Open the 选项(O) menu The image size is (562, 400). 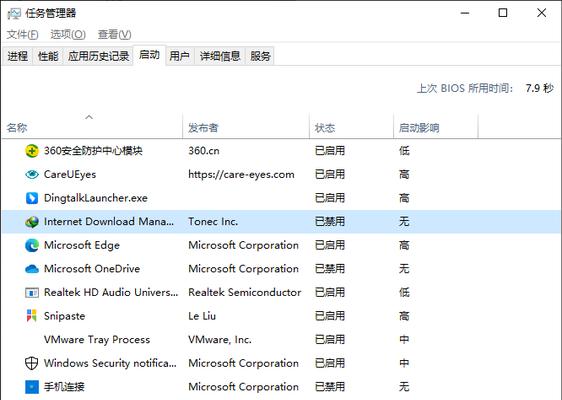pyautogui.click(x=68, y=34)
